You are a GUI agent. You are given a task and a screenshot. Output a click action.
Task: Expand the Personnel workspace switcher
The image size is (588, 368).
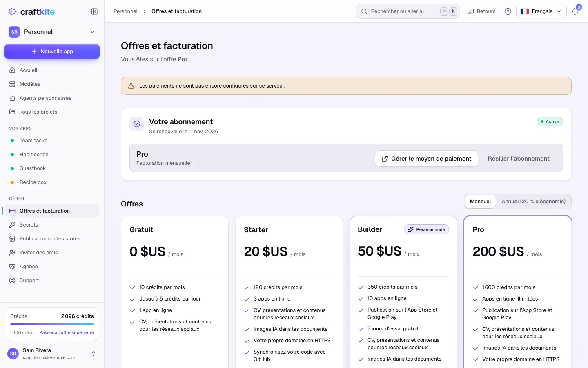point(52,32)
